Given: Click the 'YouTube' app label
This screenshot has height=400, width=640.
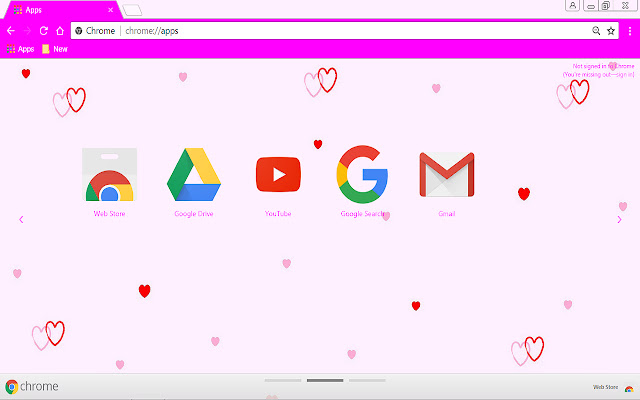Looking at the screenshot, I should [x=278, y=213].
